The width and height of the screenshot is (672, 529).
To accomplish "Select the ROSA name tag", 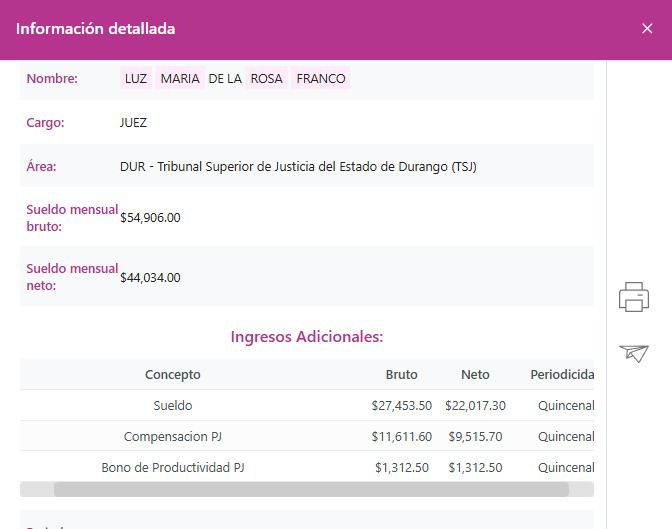I will coord(267,79).
